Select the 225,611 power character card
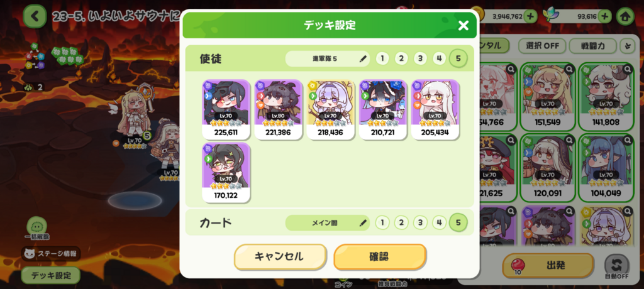Screen dimensions: 644x289 click(x=226, y=109)
